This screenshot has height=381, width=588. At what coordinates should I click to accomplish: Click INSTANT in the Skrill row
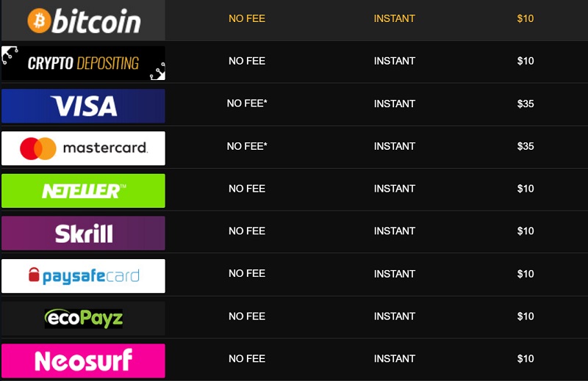(x=394, y=231)
